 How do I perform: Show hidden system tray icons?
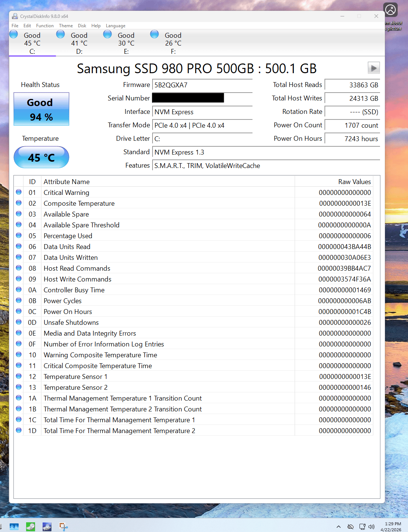pos(339,527)
